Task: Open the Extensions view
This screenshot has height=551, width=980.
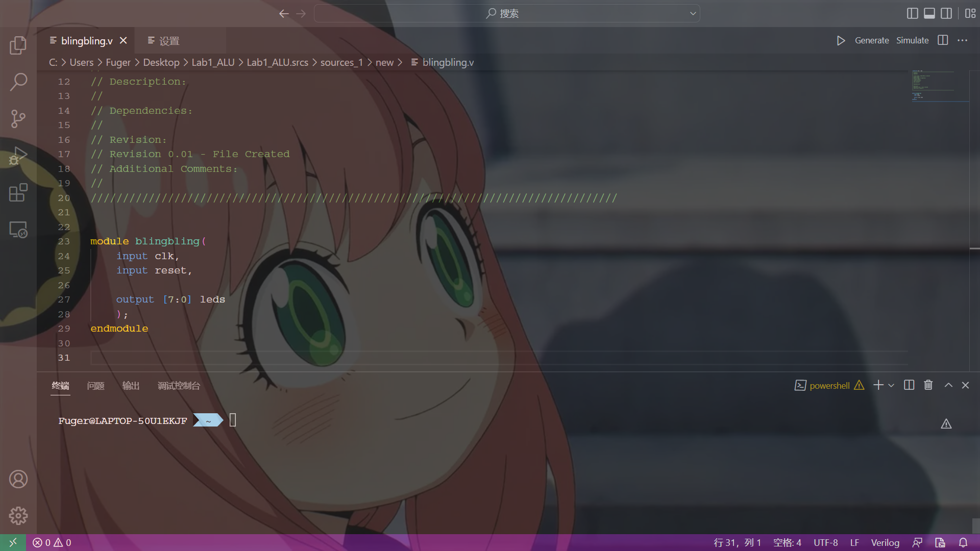Action: click(18, 193)
